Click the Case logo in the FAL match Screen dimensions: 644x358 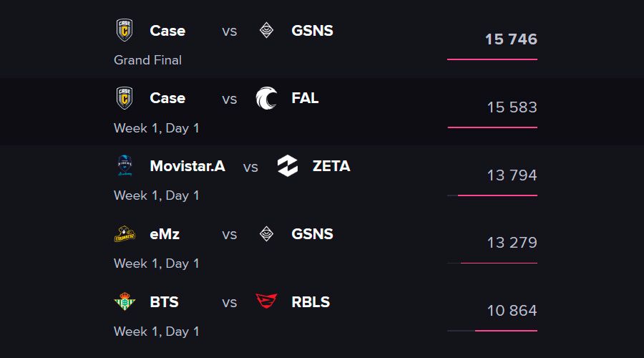click(125, 98)
